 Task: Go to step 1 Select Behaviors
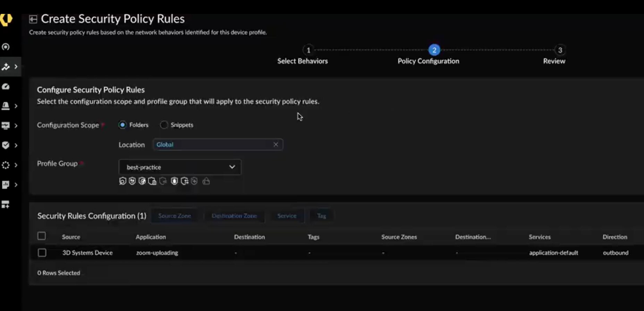[x=308, y=50]
